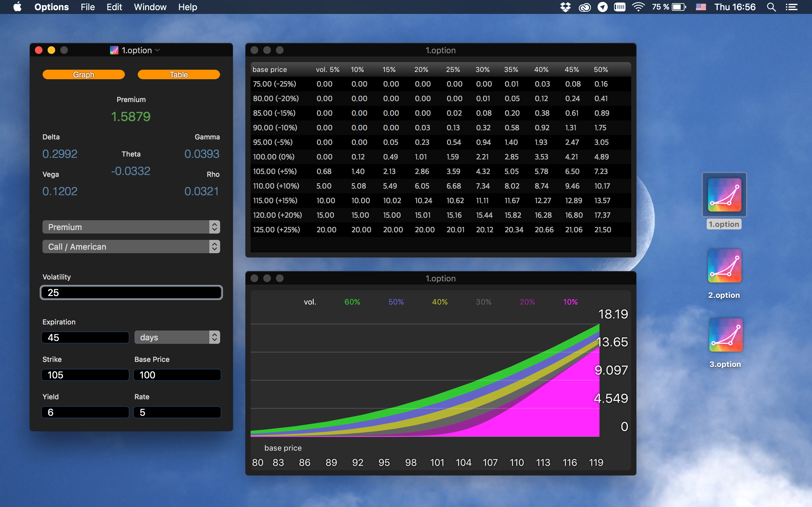Screen dimensions: 812x507
Task: Open the 1.option desktop file icon
Action: tap(724, 195)
